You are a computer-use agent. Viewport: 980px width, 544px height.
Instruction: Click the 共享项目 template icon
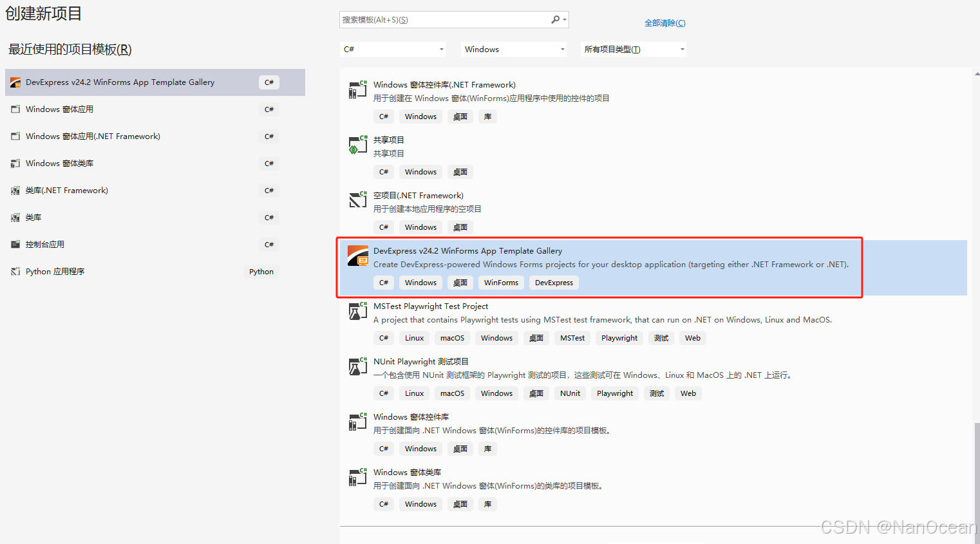[358, 145]
